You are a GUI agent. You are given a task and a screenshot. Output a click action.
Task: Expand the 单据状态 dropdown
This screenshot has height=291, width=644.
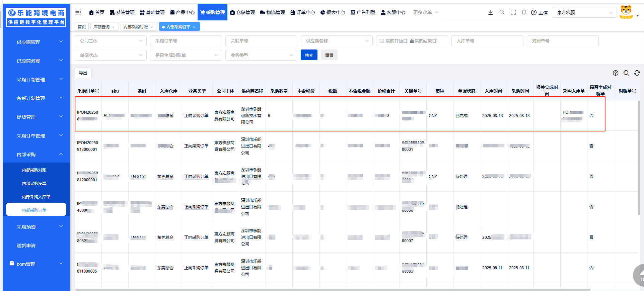click(111, 55)
